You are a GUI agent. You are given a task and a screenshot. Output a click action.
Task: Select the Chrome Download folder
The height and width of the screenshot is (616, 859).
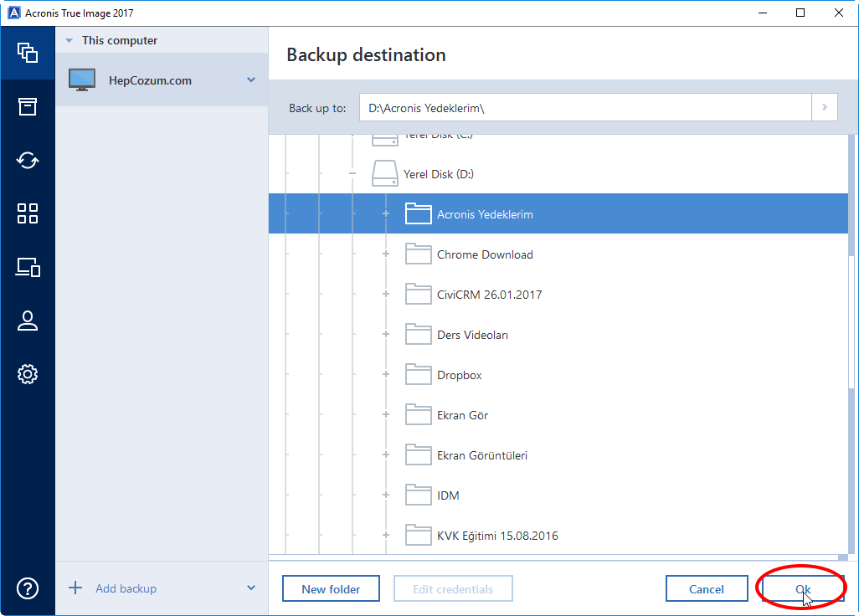click(485, 254)
